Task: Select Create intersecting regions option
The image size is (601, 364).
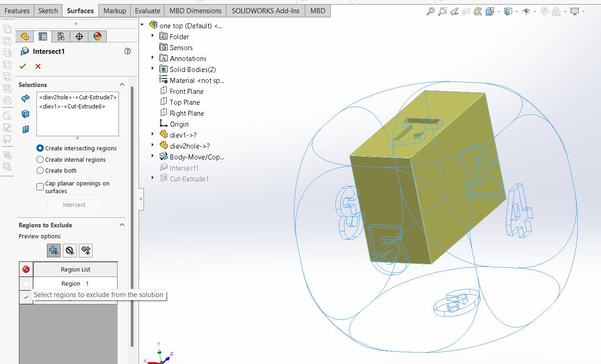Action: click(x=40, y=148)
